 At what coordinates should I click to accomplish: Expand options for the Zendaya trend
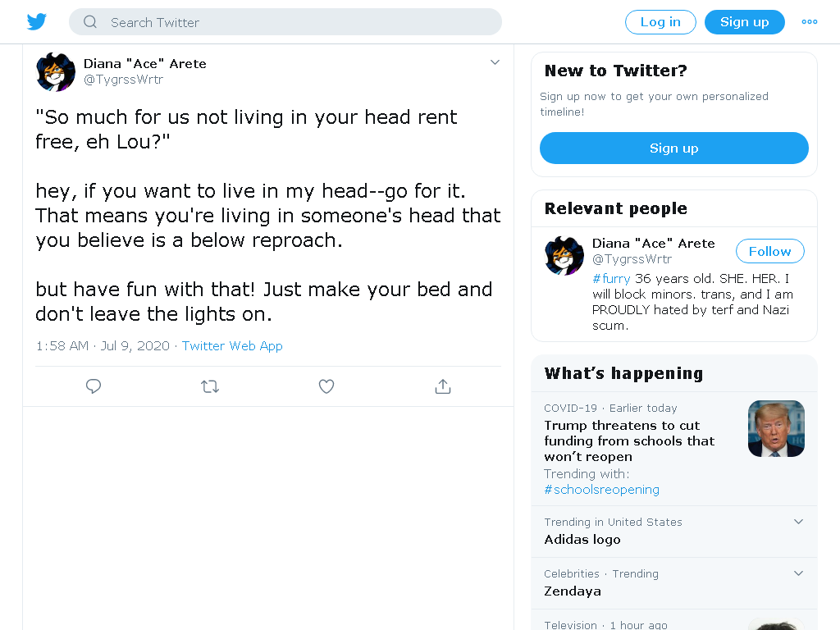(798, 573)
